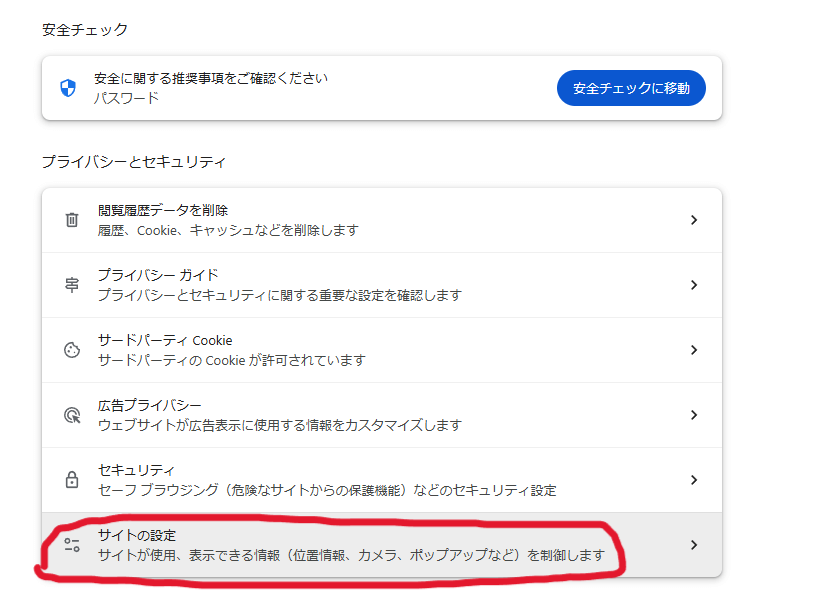Click description サードパーティの Cookie が許可されています
The height and width of the screenshot is (598, 820).
point(232,360)
